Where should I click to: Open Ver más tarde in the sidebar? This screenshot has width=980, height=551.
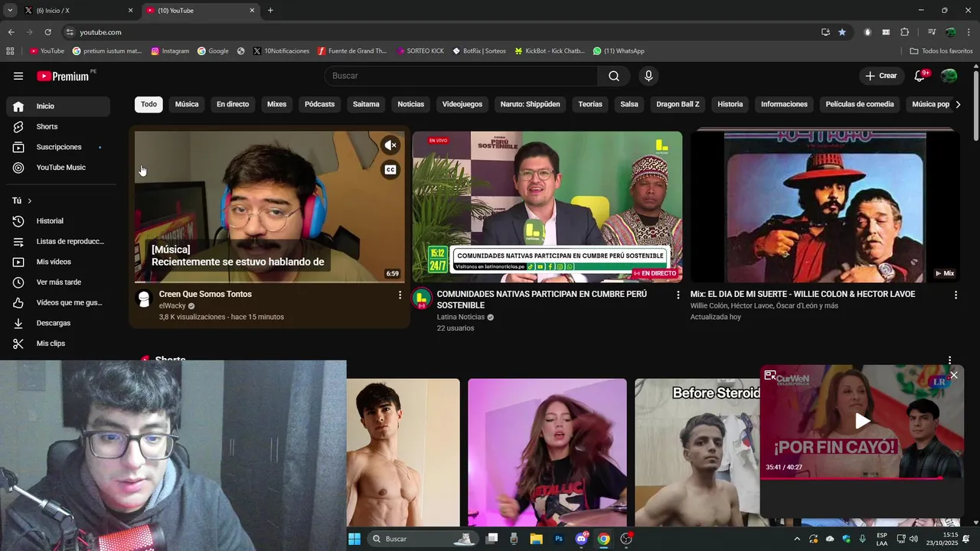[58, 282]
